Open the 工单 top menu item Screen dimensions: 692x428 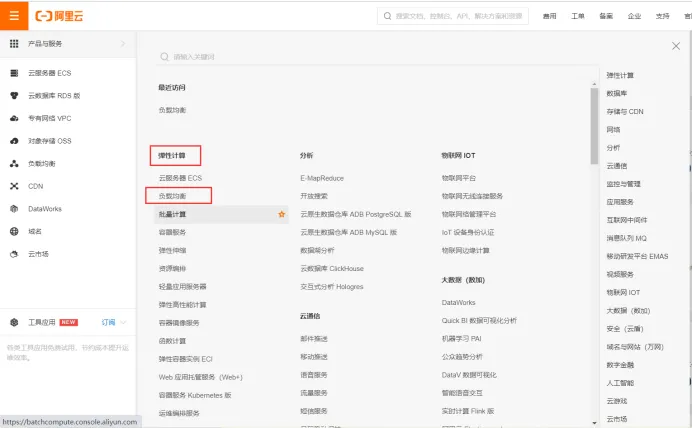(x=578, y=16)
